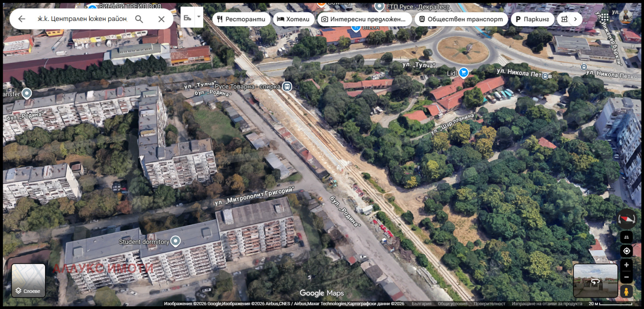
Task: Click the compass to reset bearing
Action: click(x=627, y=219)
